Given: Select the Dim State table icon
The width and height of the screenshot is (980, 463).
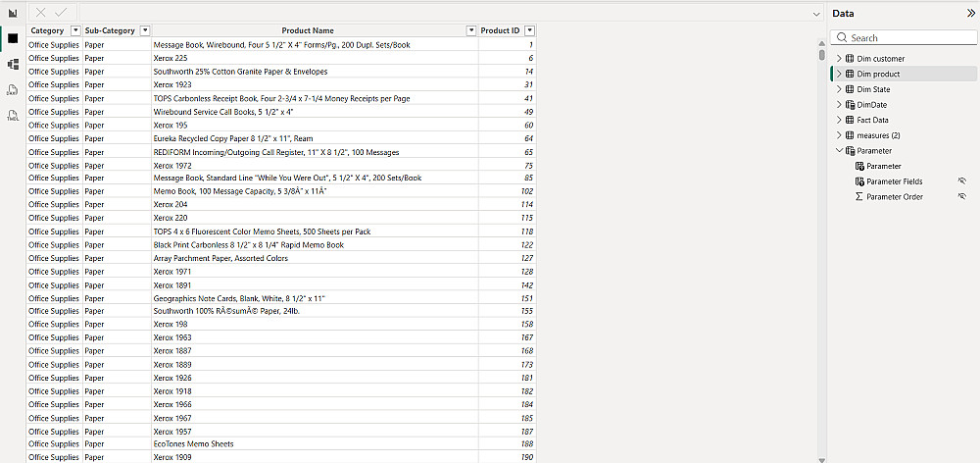Looking at the screenshot, I should pyautogui.click(x=850, y=89).
